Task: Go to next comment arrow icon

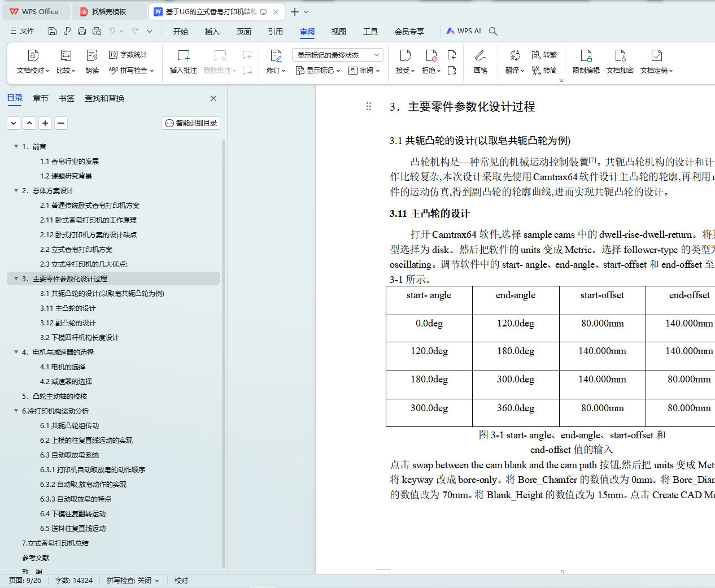Action: (247, 71)
